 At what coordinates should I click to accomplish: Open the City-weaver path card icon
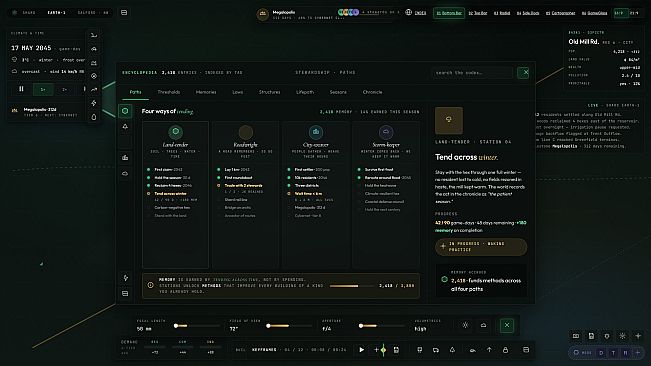coord(316,132)
